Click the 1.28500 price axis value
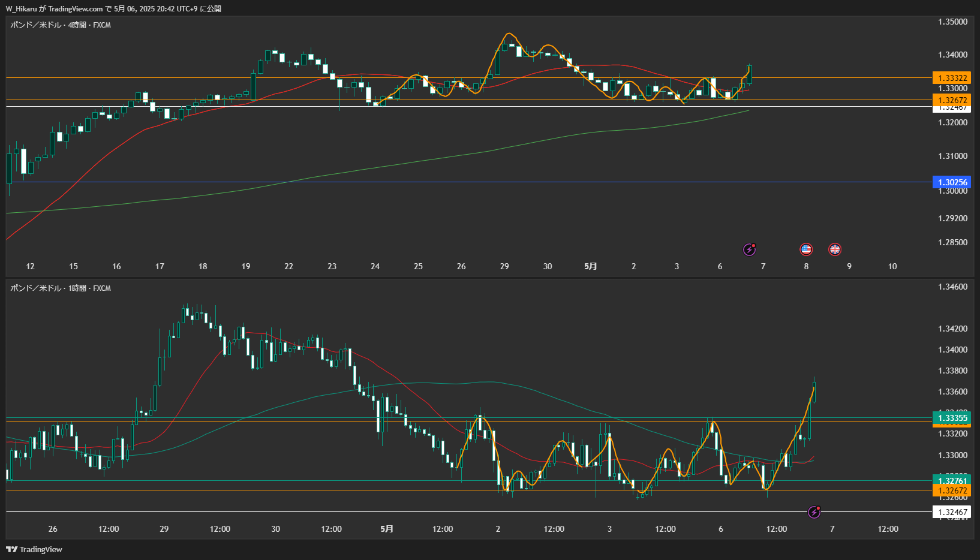This screenshot has width=980, height=560. coord(952,242)
